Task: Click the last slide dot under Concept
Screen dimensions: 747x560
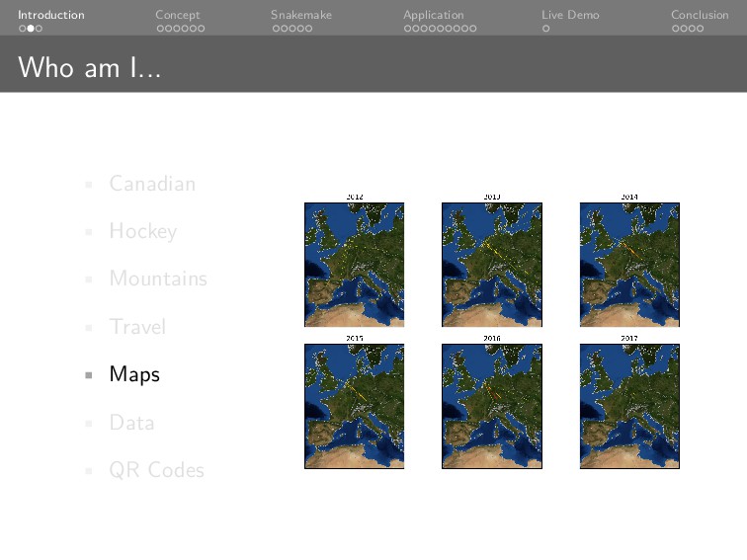Action: pyautogui.click(x=201, y=29)
